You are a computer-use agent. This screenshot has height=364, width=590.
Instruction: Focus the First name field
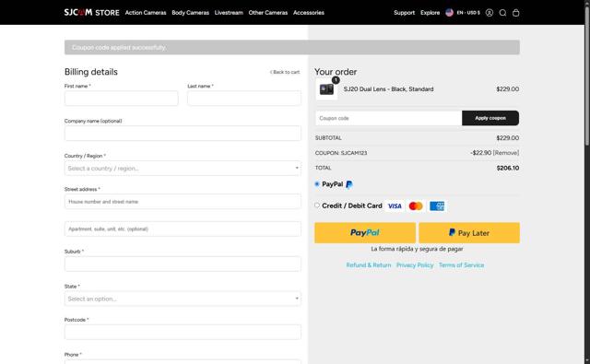click(121, 99)
